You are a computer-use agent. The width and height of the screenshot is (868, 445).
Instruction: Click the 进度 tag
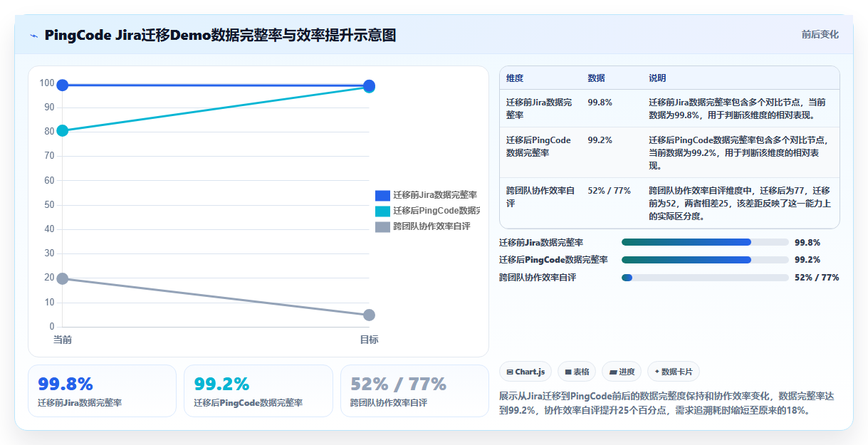coord(621,372)
